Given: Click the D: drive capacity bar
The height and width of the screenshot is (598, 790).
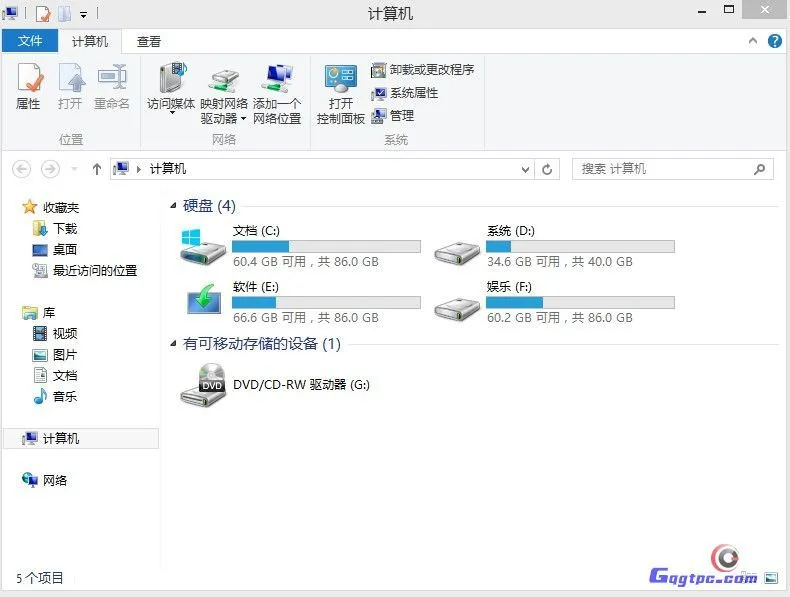Looking at the screenshot, I should click(x=580, y=246).
